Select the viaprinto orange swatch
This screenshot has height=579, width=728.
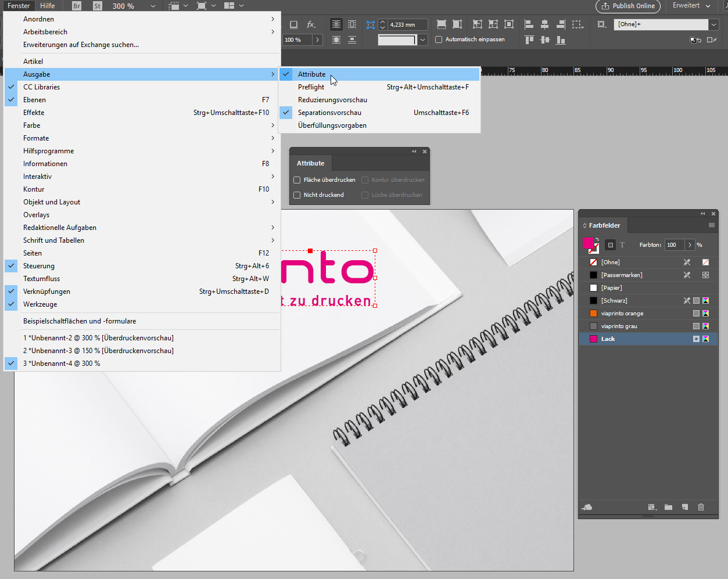point(648,314)
